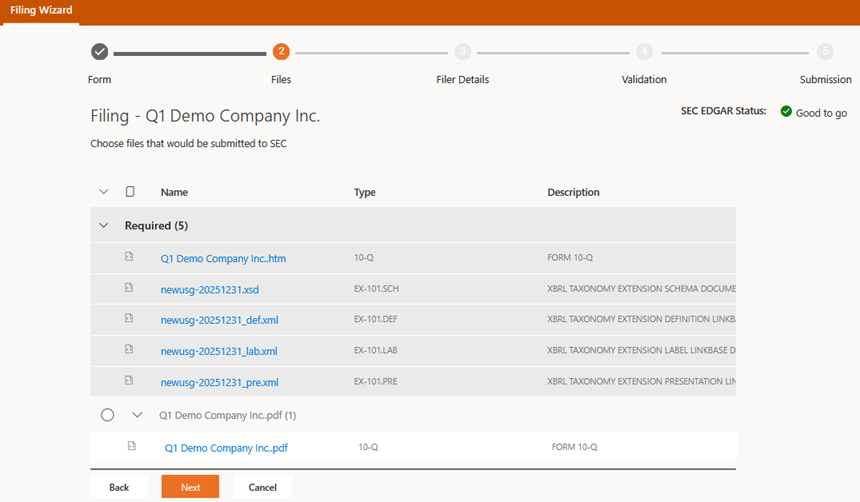Image resolution: width=860 pixels, height=502 pixels.
Task: Open the Filing Wizard tab
Action: (x=41, y=10)
